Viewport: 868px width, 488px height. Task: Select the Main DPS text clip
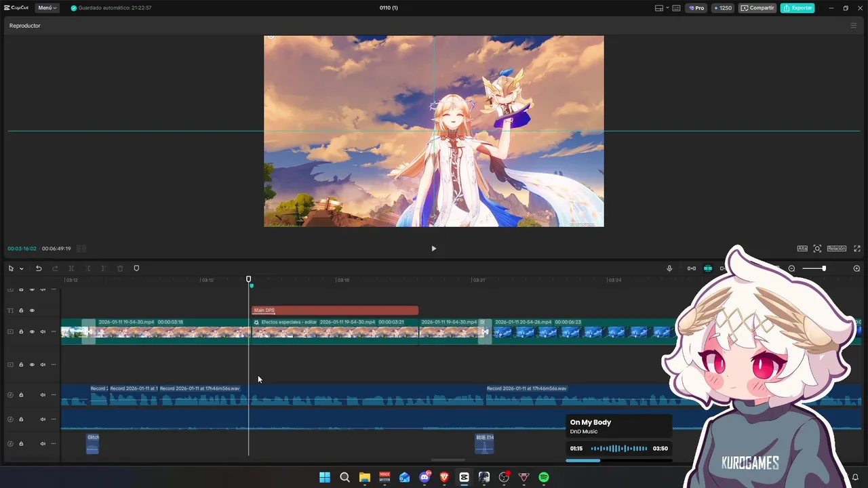coord(335,310)
